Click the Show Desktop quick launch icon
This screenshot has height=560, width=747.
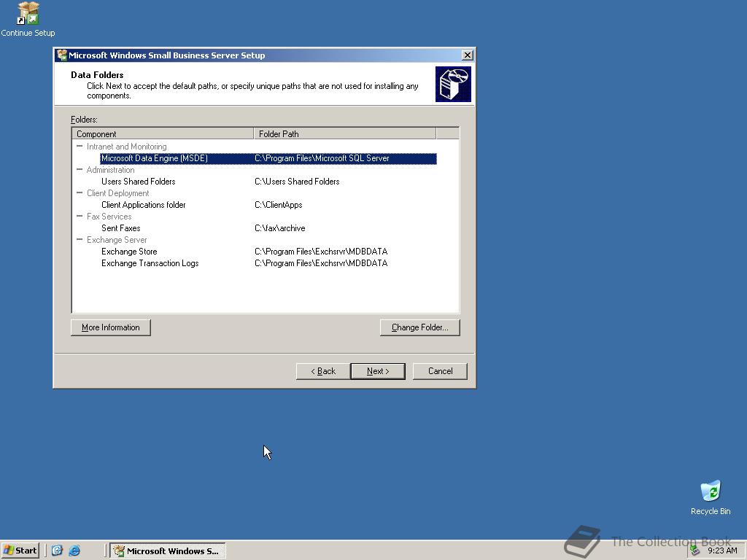tap(57, 551)
